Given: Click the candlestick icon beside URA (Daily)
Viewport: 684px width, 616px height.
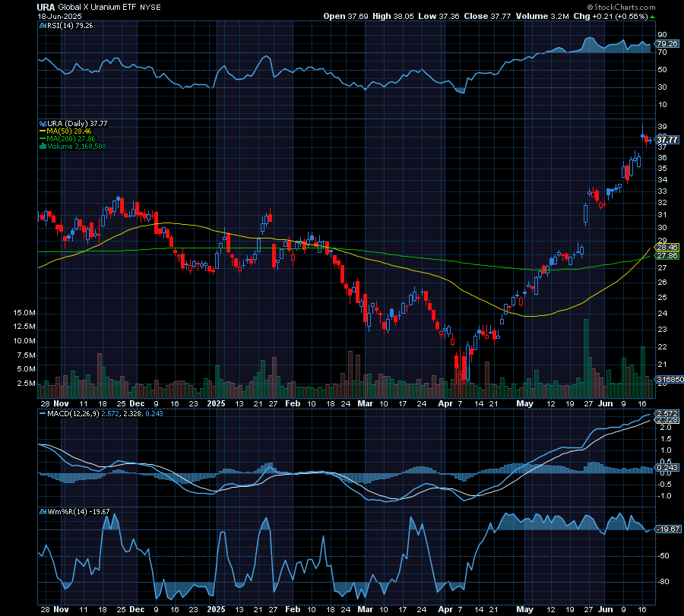Looking at the screenshot, I should pyautogui.click(x=42, y=123).
